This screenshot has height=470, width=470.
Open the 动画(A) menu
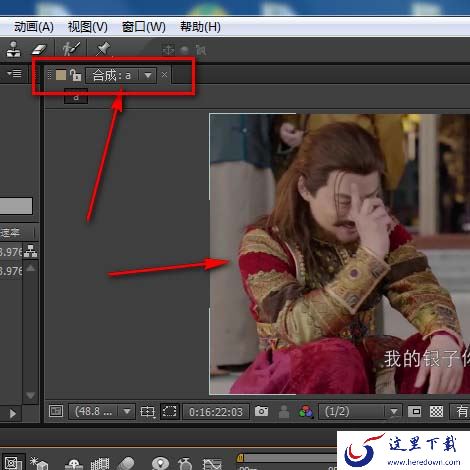(x=34, y=27)
